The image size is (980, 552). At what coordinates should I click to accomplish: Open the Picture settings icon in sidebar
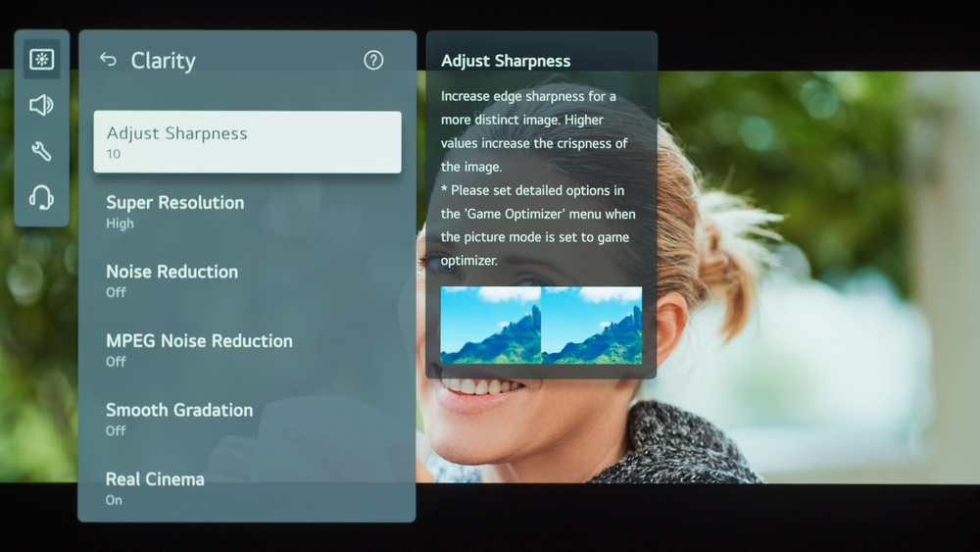[41, 60]
